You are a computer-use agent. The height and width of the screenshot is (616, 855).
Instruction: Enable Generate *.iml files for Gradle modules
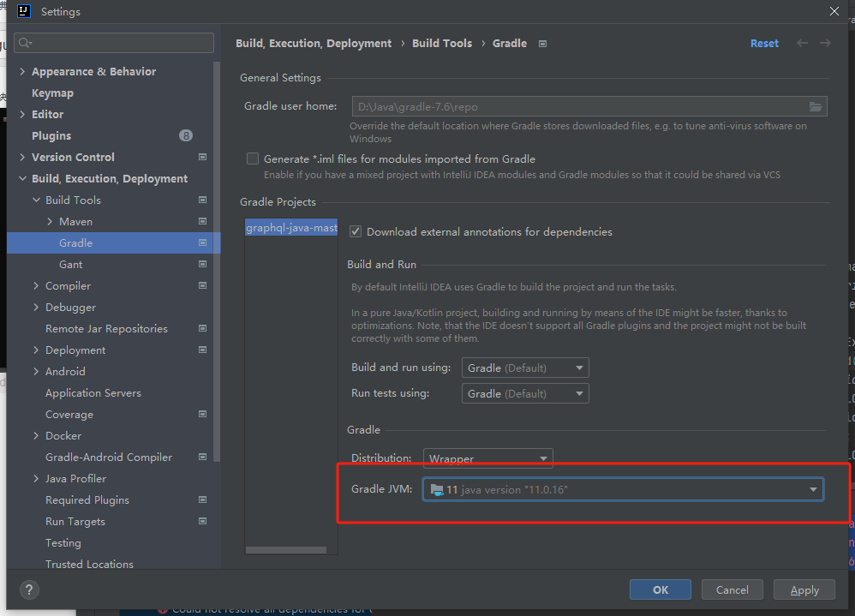pos(253,158)
